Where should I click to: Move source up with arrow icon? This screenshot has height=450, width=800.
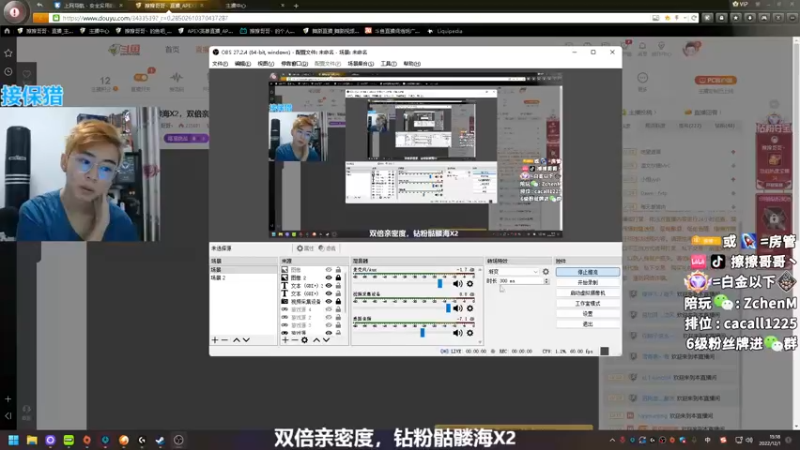tap(316, 340)
